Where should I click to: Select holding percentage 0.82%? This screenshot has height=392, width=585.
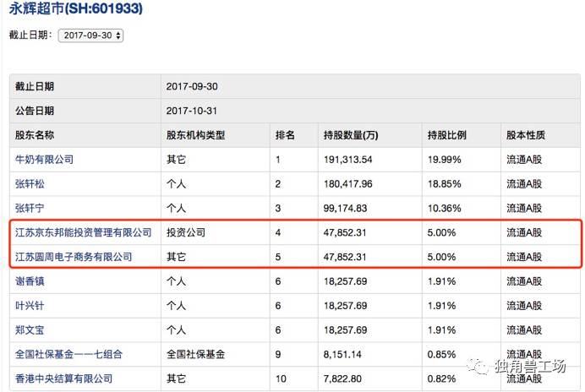pos(442,378)
